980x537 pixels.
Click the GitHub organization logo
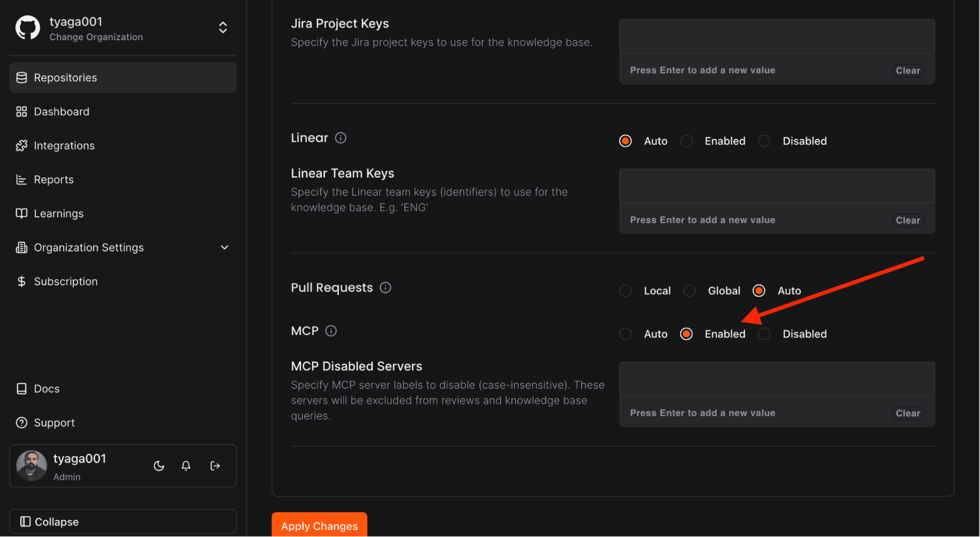tap(28, 28)
